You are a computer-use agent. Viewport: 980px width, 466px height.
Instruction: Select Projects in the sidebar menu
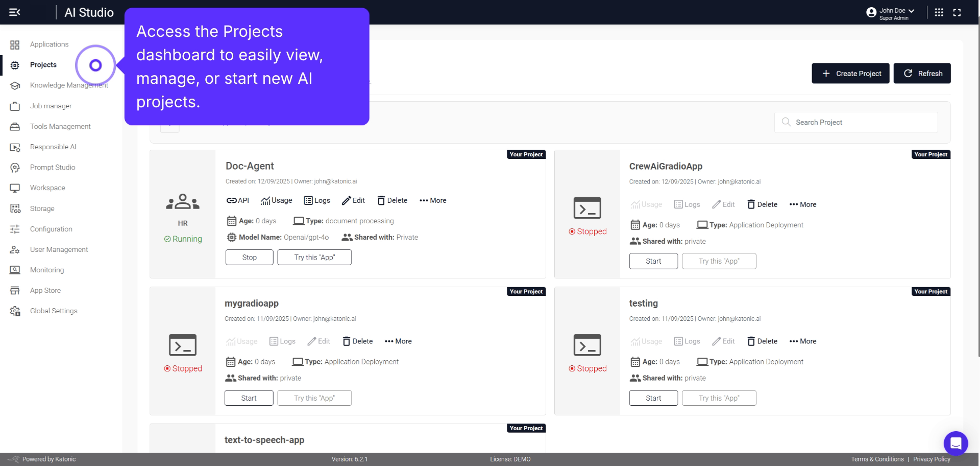43,64
